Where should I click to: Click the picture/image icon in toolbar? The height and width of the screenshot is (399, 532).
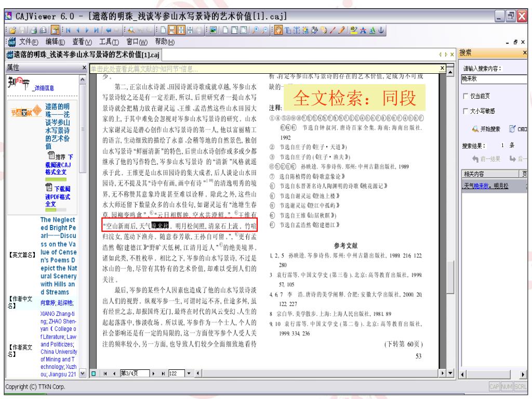tap(213, 30)
